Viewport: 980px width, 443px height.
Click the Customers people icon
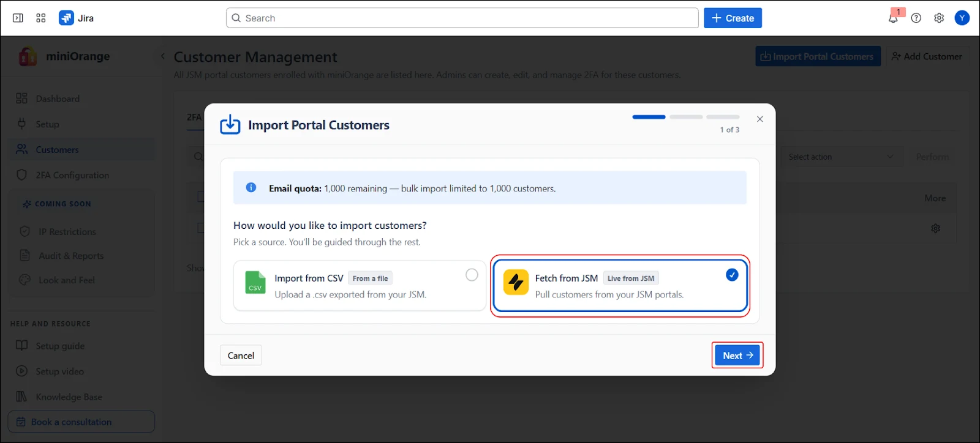(22, 149)
